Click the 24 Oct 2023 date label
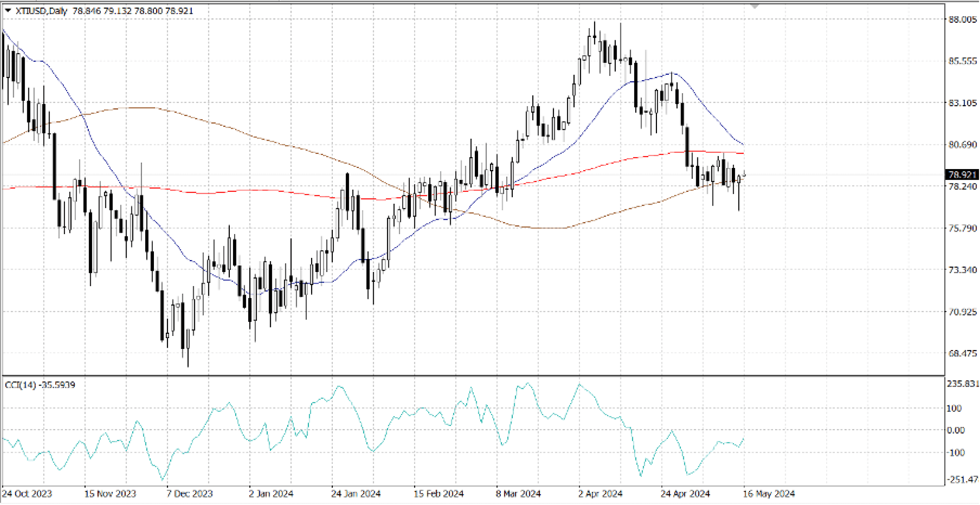Image resolution: width=980 pixels, height=505 pixels. (x=26, y=494)
